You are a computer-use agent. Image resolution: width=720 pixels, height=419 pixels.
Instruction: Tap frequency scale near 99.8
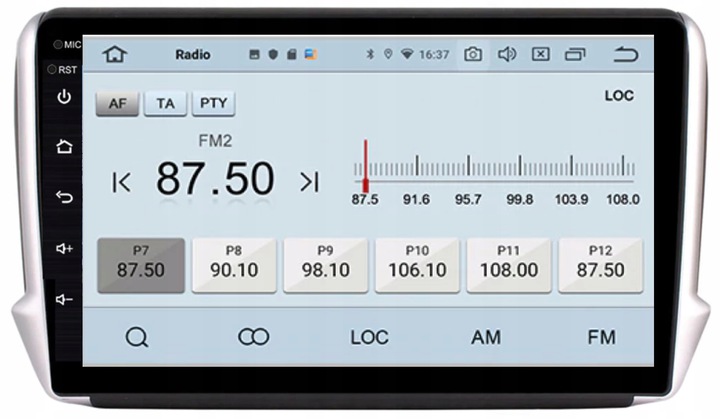click(520, 170)
